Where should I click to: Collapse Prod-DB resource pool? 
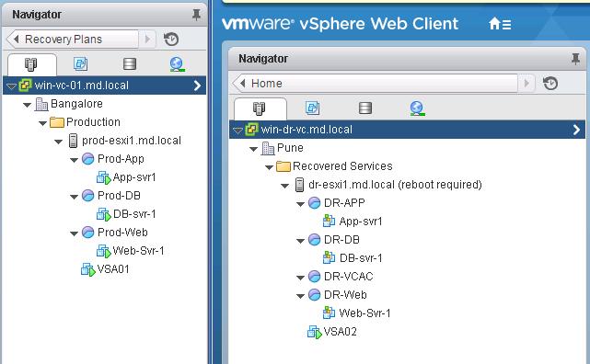click(75, 197)
